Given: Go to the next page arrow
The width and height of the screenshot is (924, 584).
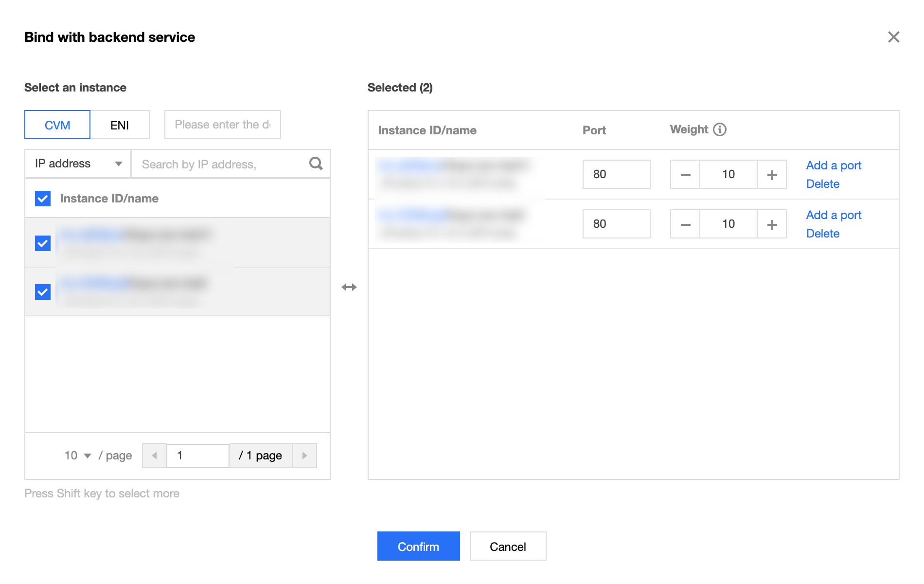Looking at the screenshot, I should coord(304,456).
